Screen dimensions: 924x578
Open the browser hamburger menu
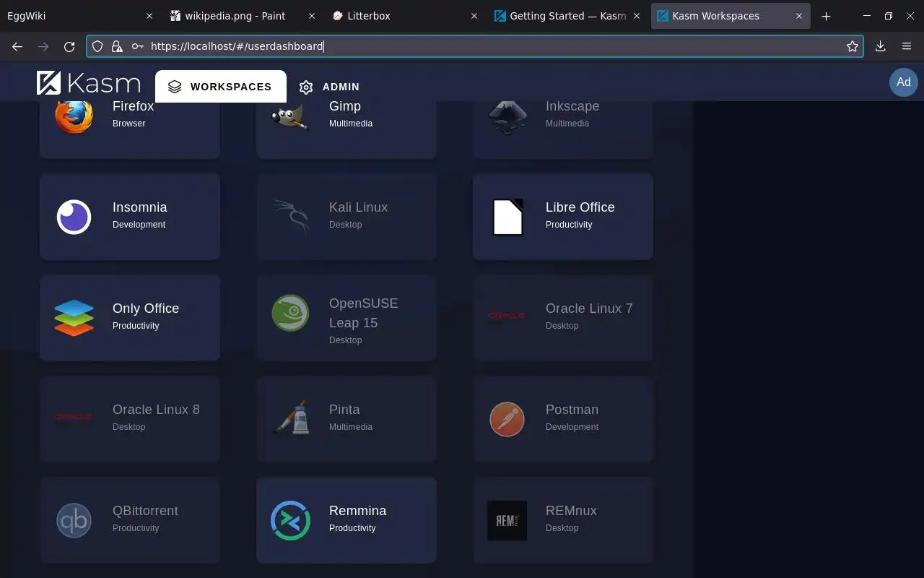click(x=907, y=46)
